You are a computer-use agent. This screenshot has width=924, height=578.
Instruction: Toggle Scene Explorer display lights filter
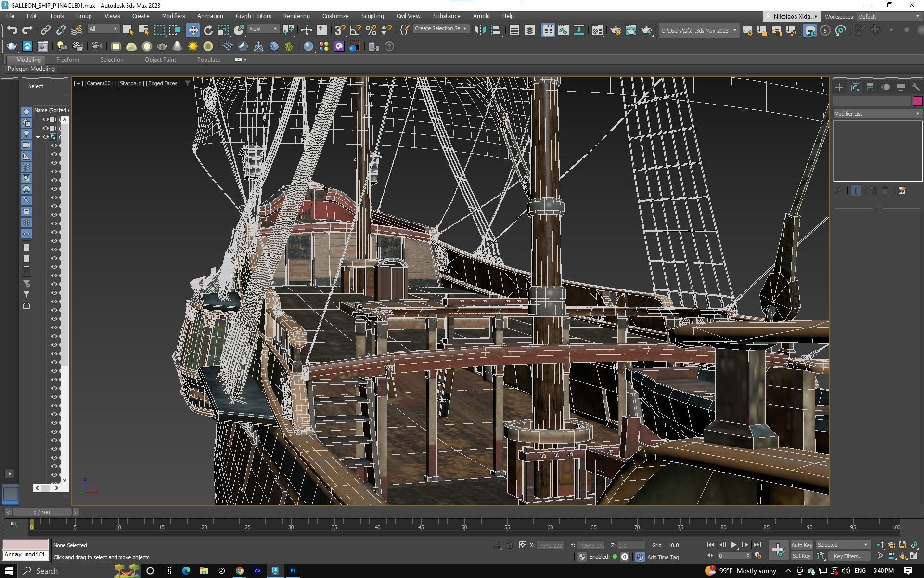click(26, 134)
